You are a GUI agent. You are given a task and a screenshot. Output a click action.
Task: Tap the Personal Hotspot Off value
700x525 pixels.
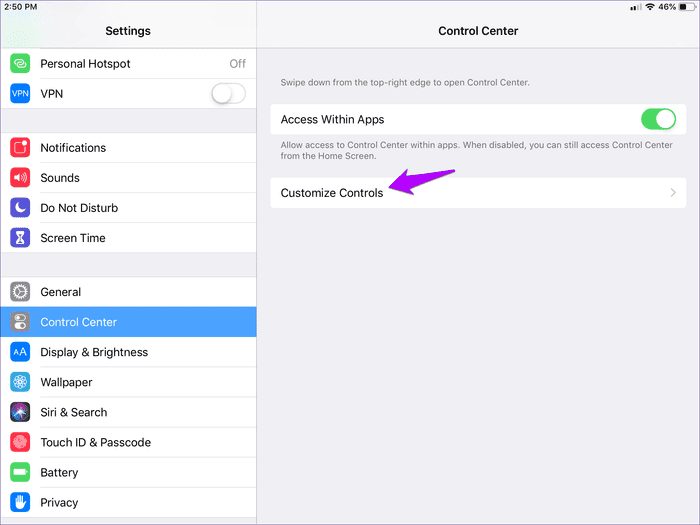(237, 64)
